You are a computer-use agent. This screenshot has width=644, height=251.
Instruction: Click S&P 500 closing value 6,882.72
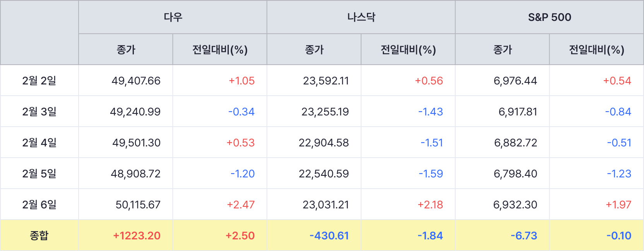coord(516,143)
